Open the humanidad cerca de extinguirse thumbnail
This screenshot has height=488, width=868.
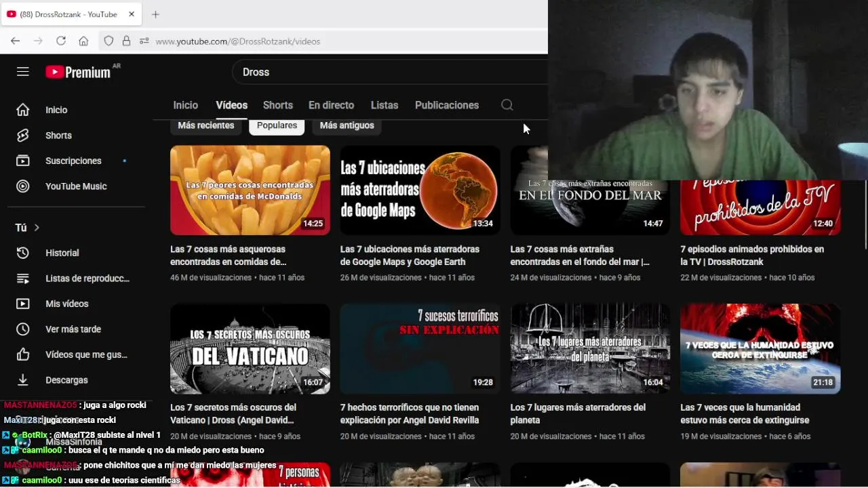[x=760, y=348]
